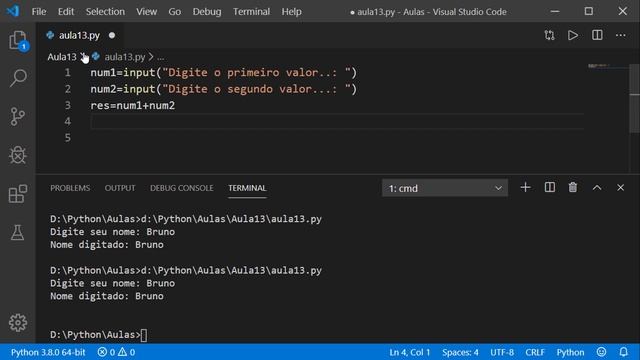This screenshot has height=360, width=640.
Task: Open the File menu
Action: [x=39, y=11]
